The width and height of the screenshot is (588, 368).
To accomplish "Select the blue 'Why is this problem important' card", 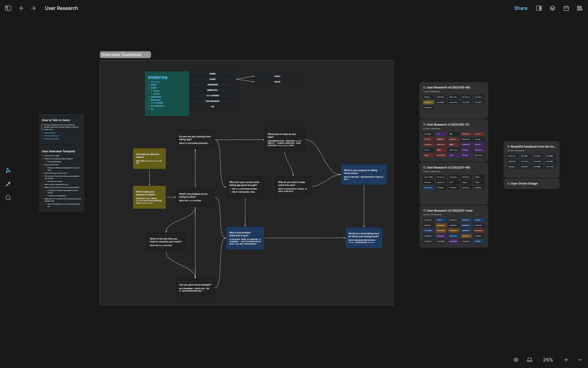I will (245, 238).
